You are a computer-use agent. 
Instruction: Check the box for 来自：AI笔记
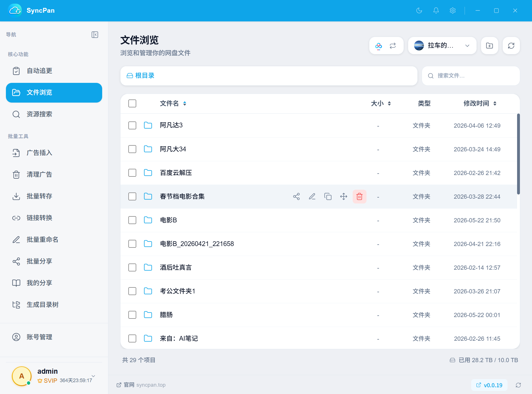click(x=132, y=338)
